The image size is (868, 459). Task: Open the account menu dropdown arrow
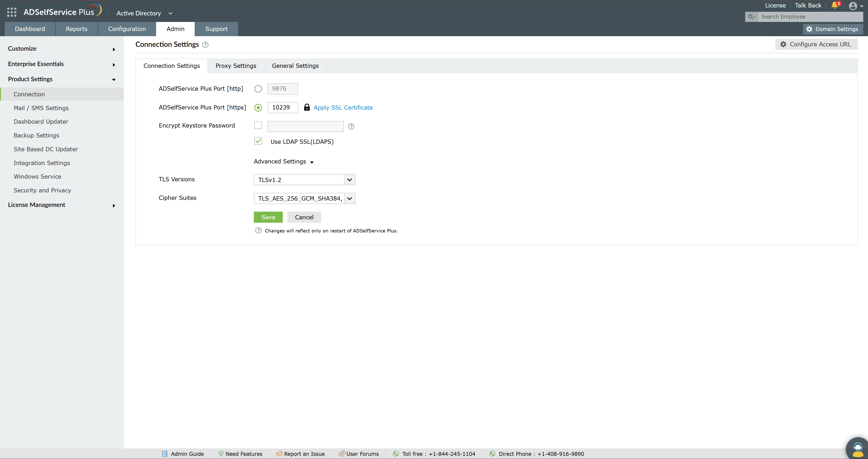pos(862,6)
